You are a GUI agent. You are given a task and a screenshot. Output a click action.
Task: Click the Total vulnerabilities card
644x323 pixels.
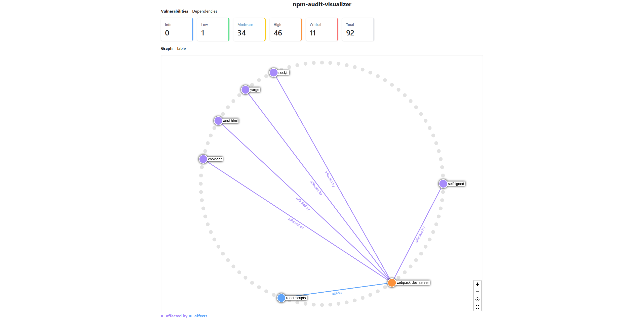[x=358, y=29]
